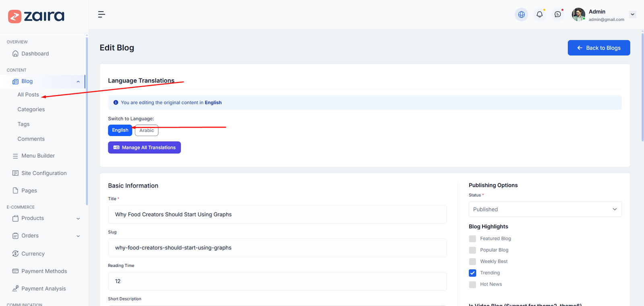Open the Currency sidebar item
This screenshot has height=306, width=644.
(33, 254)
